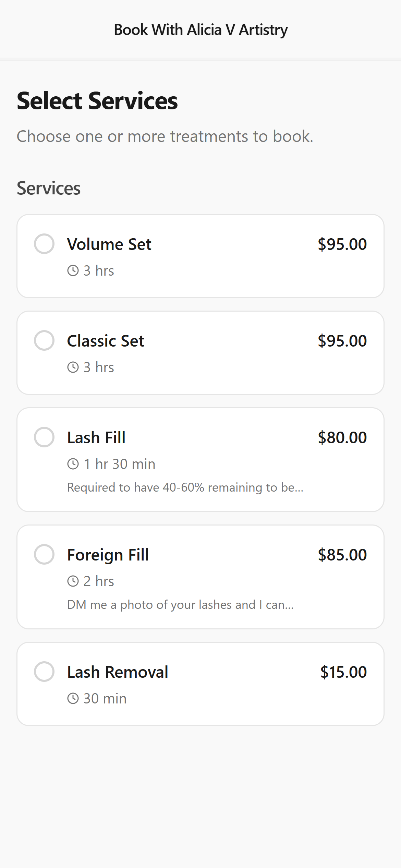Click the Book With Alicia V Artistry header
This screenshot has height=868, width=401.
point(200,30)
